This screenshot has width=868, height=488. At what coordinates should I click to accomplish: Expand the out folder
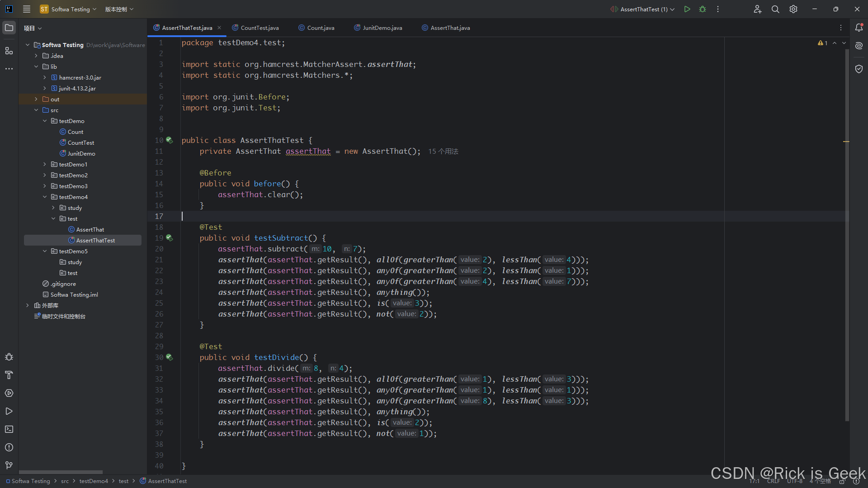(x=36, y=99)
